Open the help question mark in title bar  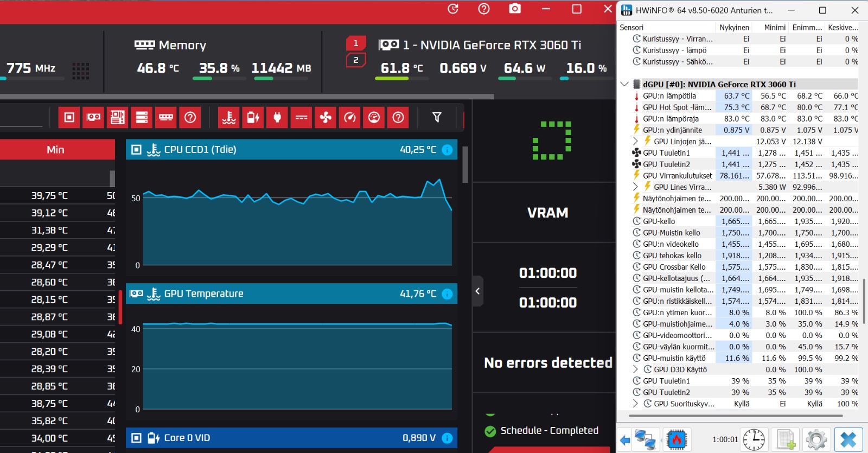click(x=484, y=9)
